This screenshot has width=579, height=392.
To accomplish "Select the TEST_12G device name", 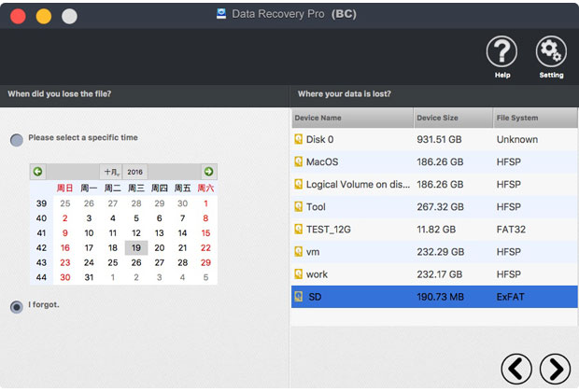I will pyautogui.click(x=329, y=230).
